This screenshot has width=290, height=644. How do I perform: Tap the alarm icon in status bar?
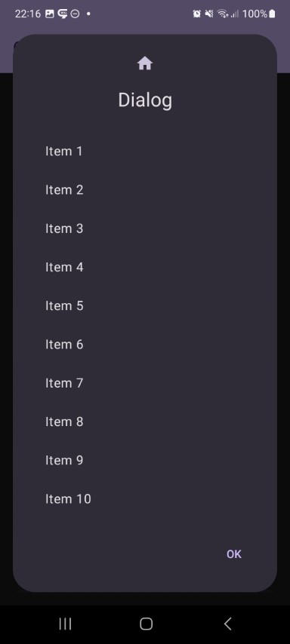(197, 14)
